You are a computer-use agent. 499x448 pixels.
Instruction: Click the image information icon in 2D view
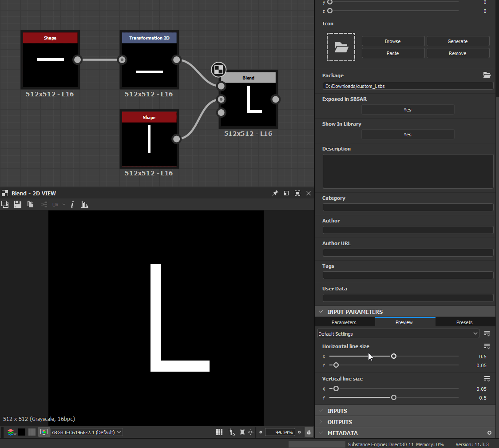point(72,204)
